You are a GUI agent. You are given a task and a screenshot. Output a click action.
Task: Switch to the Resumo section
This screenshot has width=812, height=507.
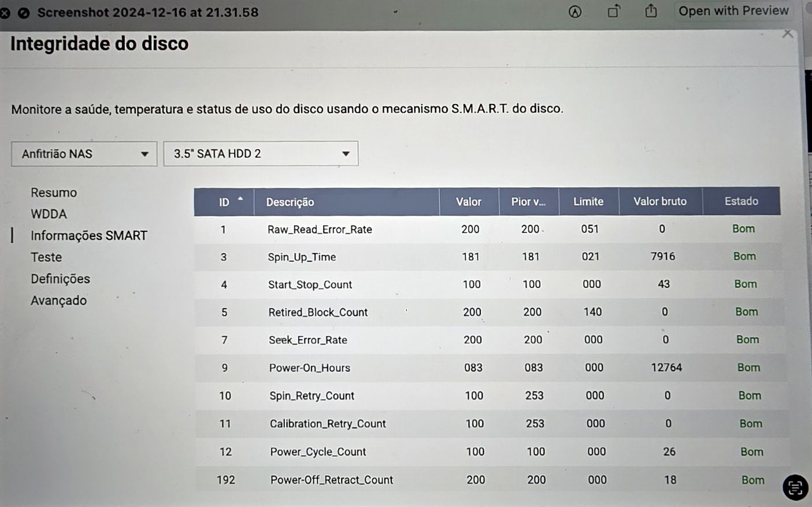(54, 193)
